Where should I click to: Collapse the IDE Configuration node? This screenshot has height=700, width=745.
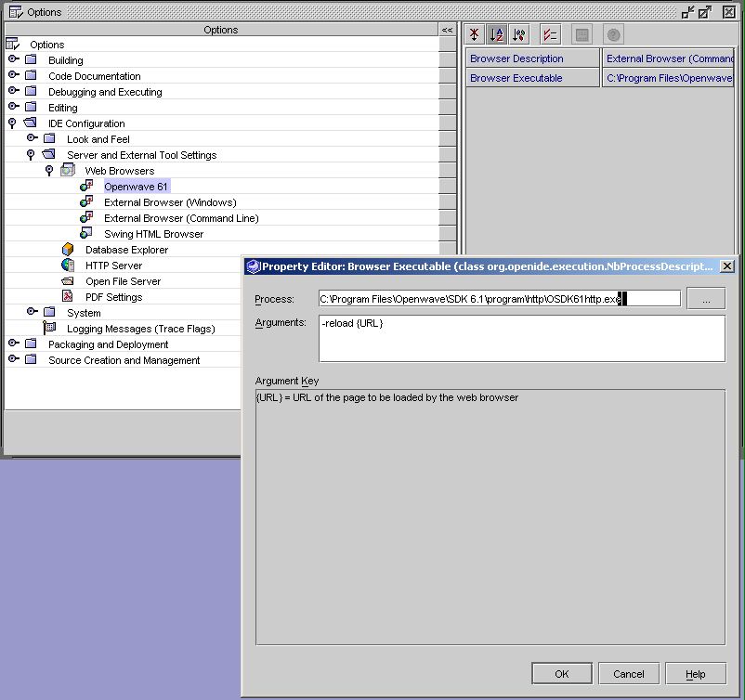pyautogui.click(x=12, y=123)
